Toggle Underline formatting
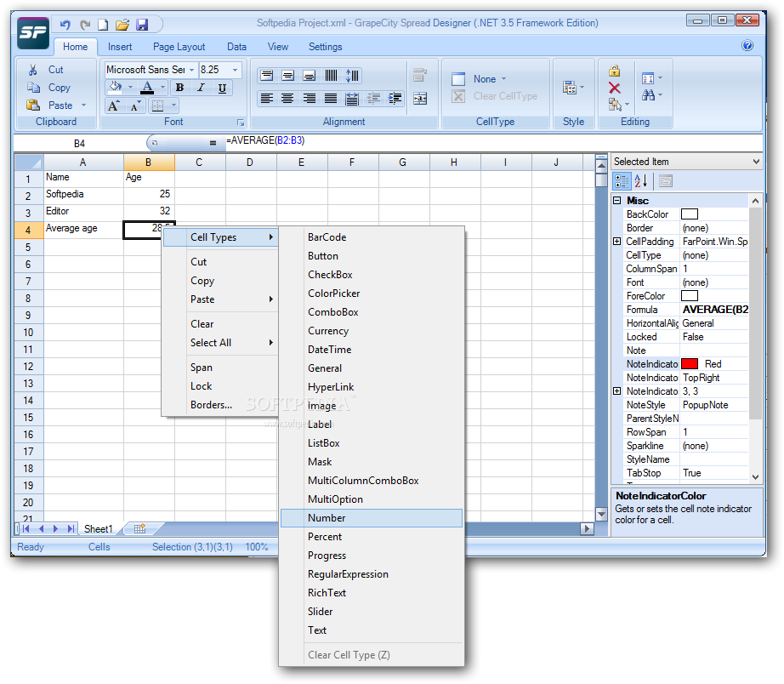The height and width of the screenshot is (684, 784). [222, 88]
